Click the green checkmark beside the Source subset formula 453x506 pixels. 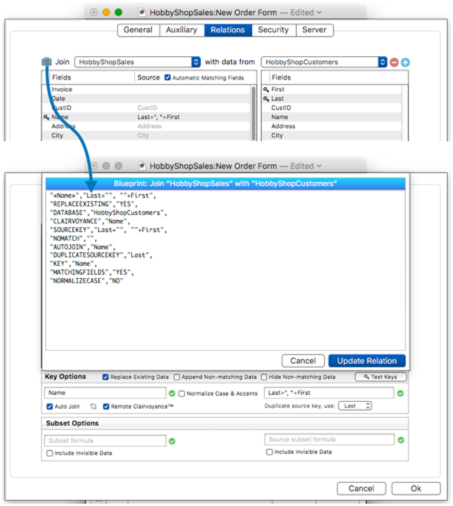click(401, 440)
